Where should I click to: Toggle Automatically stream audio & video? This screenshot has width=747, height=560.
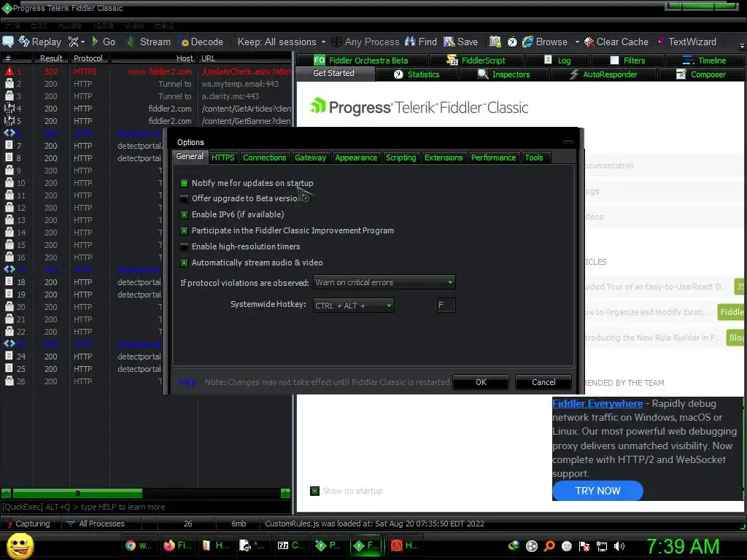(184, 262)
